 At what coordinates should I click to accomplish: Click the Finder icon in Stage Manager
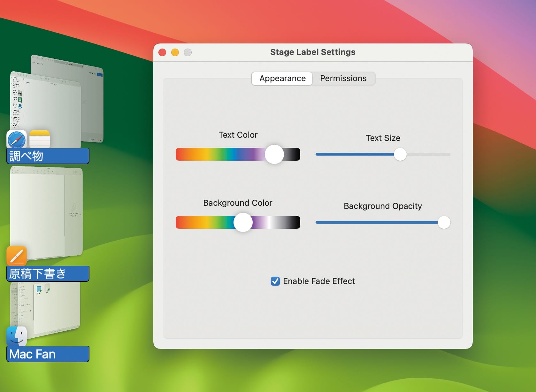17,336
